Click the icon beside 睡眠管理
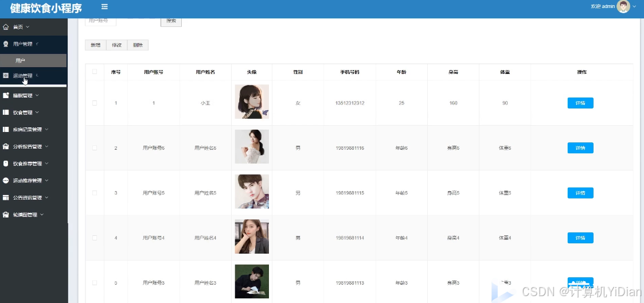The image size is (644, 303). (6, 95)
